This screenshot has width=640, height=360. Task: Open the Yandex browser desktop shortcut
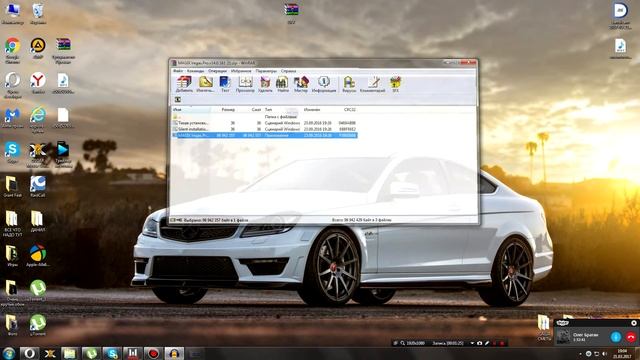pyautogui.click(x=38, y=83)
